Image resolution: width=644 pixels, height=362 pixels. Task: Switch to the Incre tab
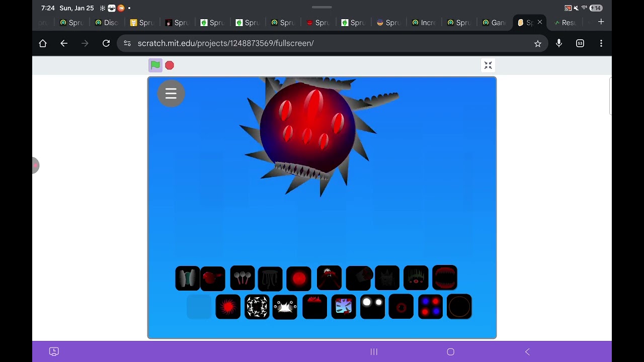click(424, 23)
